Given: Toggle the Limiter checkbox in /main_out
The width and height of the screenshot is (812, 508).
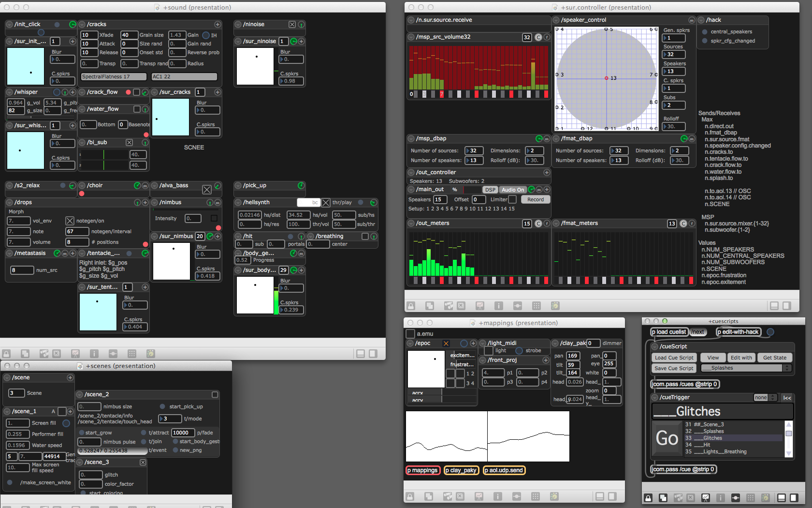Looking at the screenshot, I should (x=512, y=199).
